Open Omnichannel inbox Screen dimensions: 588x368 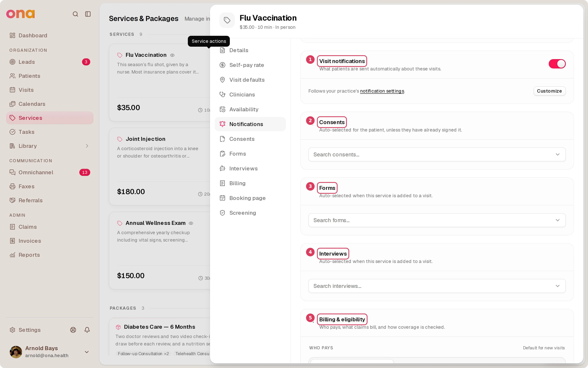pyautogui.click(x=50, y=172)
